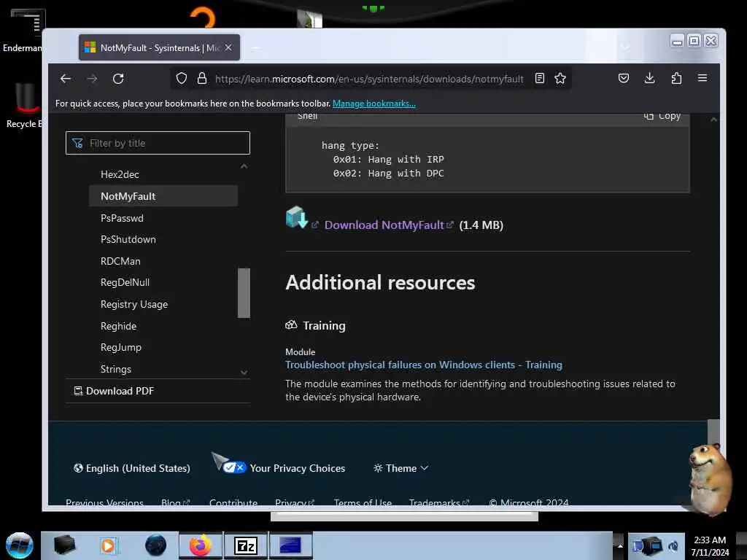The image size is (747, 560).
Task: Open Your Privacy Choices
Action: (x=284, y=469)
